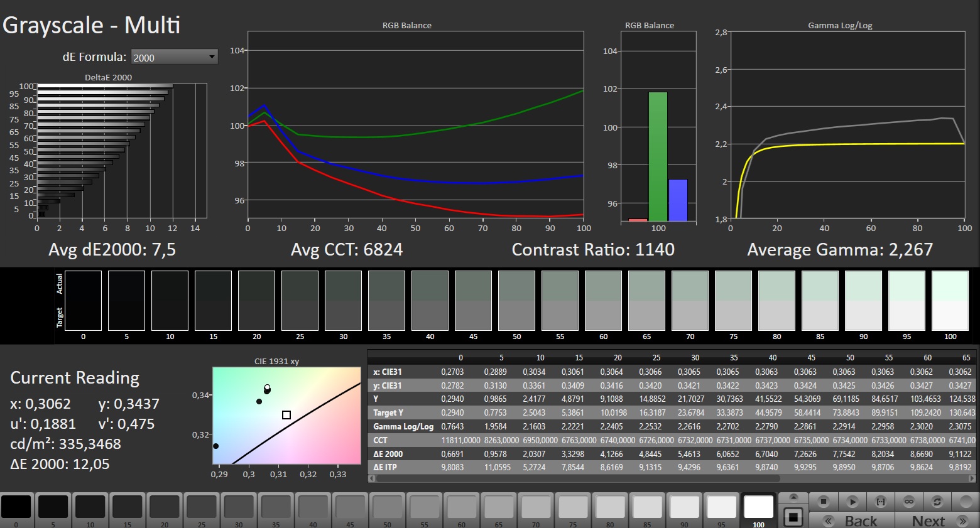The width and height of the screenshot is (980, 528).
Task: Click the 75 actual/target comparison patch
Action: pyautogui.click(x=733, y=301)
